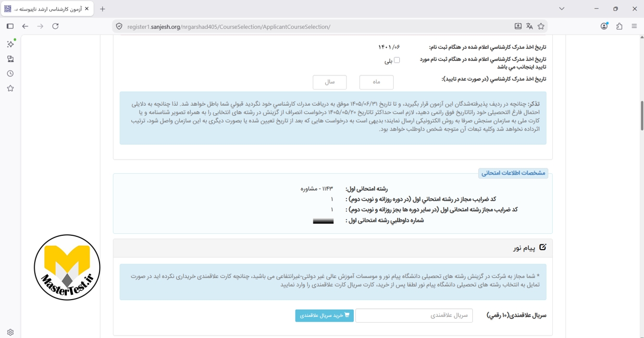The width and height of the screenshot is (644, 338).
Task: Toggle the sidebar panel icon
Action: click(10, 26)
